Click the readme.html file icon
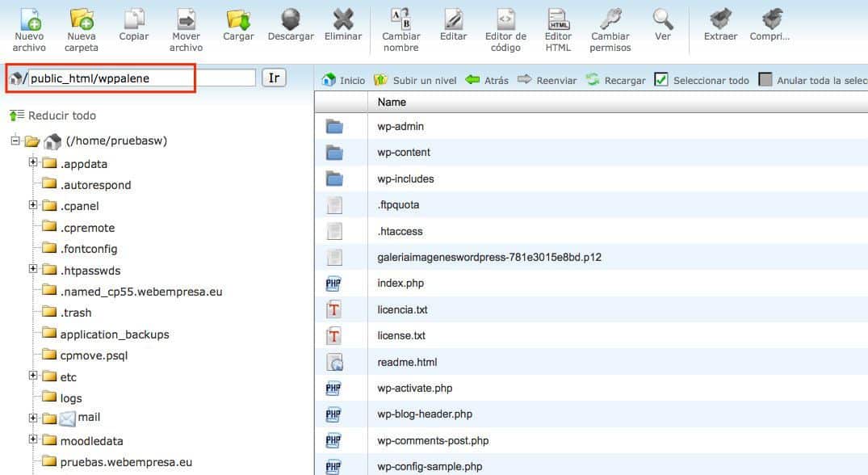Screen dimensions: 868x475 334,362
